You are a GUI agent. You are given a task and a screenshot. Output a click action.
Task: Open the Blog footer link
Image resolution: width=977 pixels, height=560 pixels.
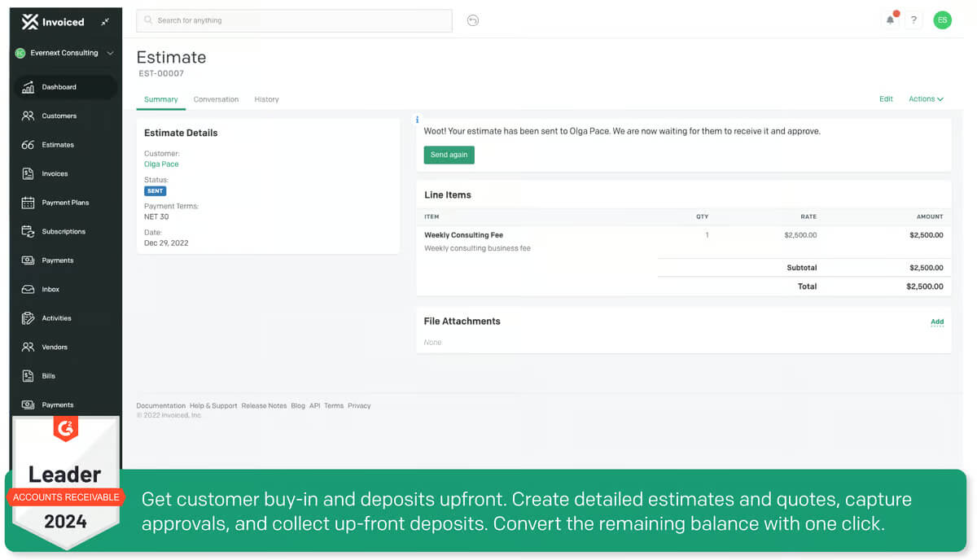298,405
